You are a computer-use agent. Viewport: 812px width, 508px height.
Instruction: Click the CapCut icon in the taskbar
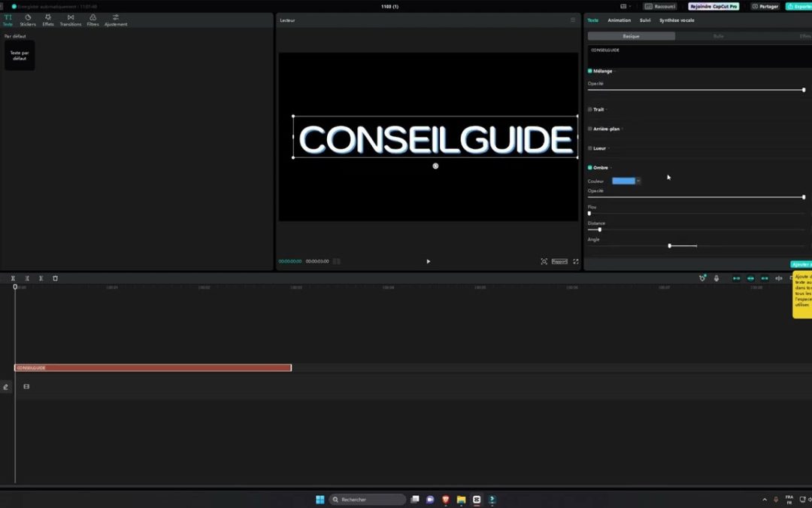coord(477,499)
